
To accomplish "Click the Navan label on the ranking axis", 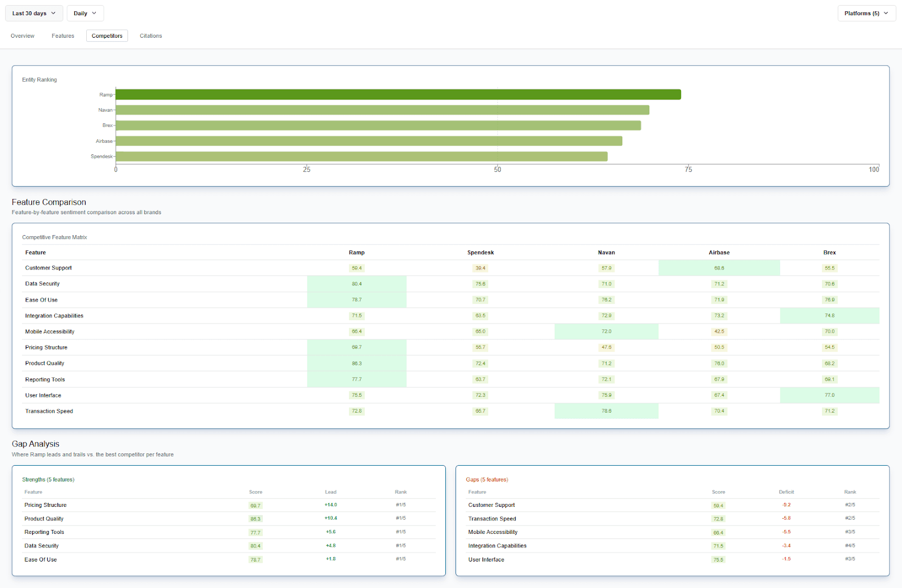I will point(105,110).
